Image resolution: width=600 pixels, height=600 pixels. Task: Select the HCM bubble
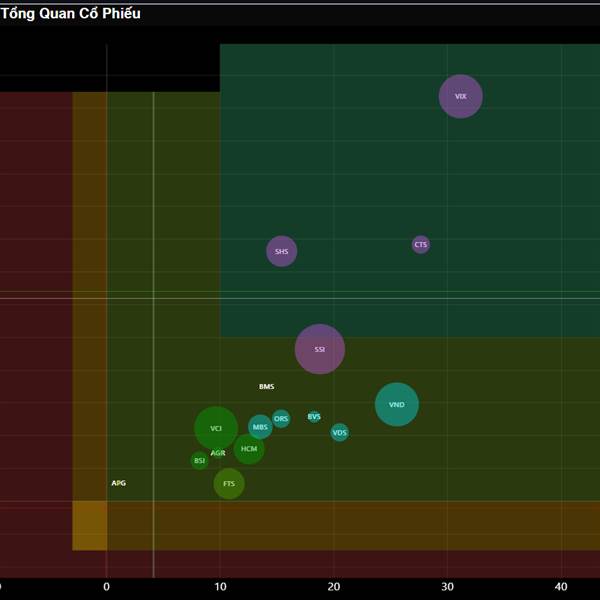(249, 449)
